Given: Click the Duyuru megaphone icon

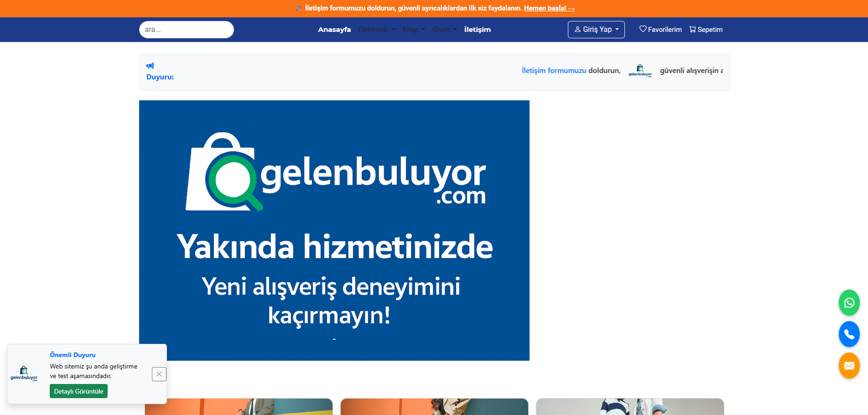Looking at the screenshot, I should [150, 66].
